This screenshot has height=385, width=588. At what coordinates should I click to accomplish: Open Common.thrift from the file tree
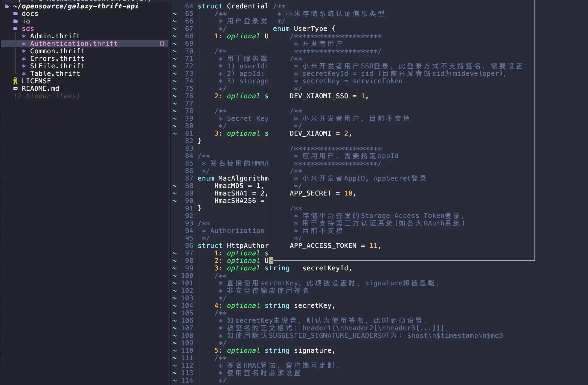[x=57, y=51]
